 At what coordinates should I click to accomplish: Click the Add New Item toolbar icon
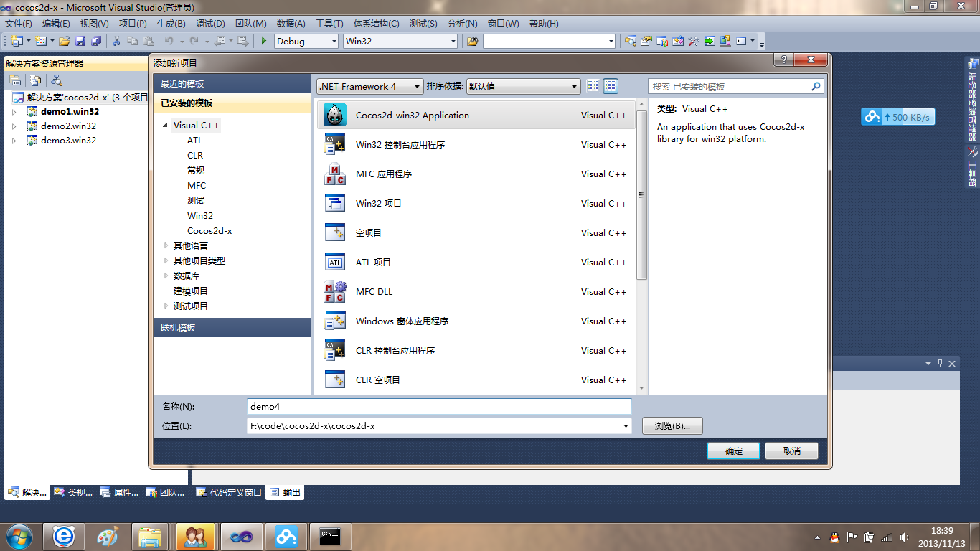(x=41, y=41)
